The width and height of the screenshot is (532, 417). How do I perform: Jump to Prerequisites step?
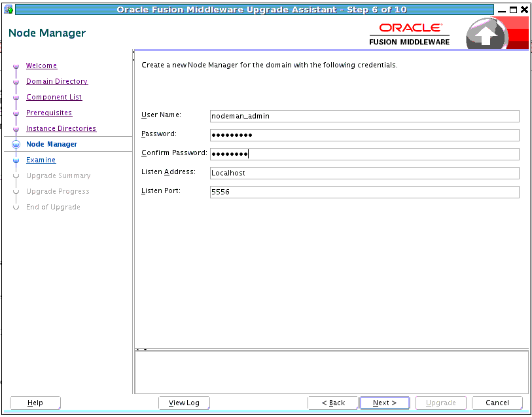coord(49,113)
